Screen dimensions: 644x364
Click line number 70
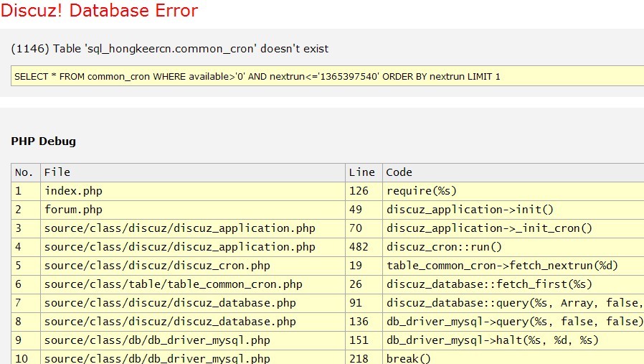(x=355, y=228)
